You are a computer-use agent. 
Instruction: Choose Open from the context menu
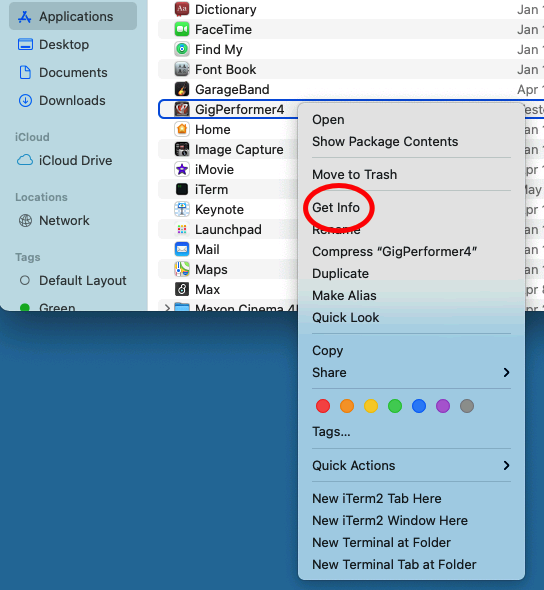328,120
